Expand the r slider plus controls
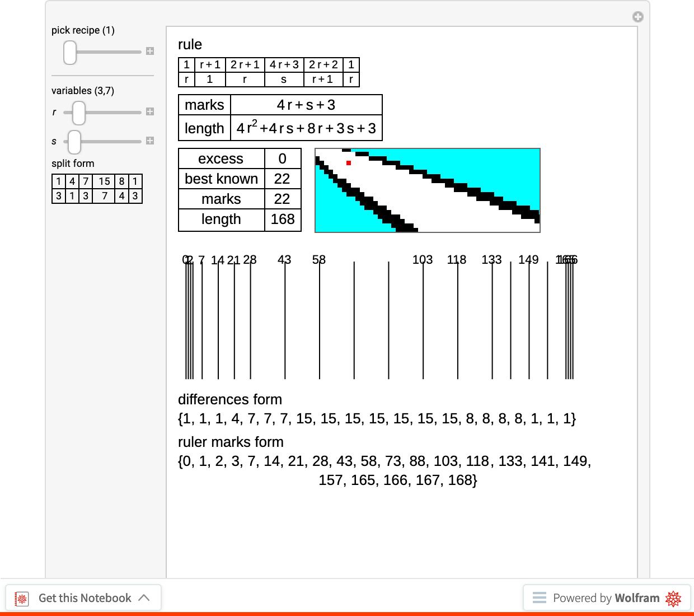Viewport: 694px width, 616px height. (150, 111)
